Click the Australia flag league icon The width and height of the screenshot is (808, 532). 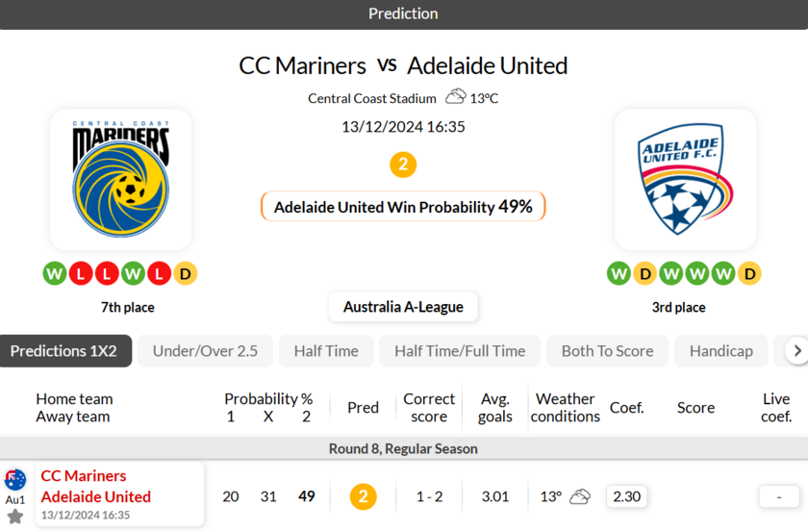[15, 479]
